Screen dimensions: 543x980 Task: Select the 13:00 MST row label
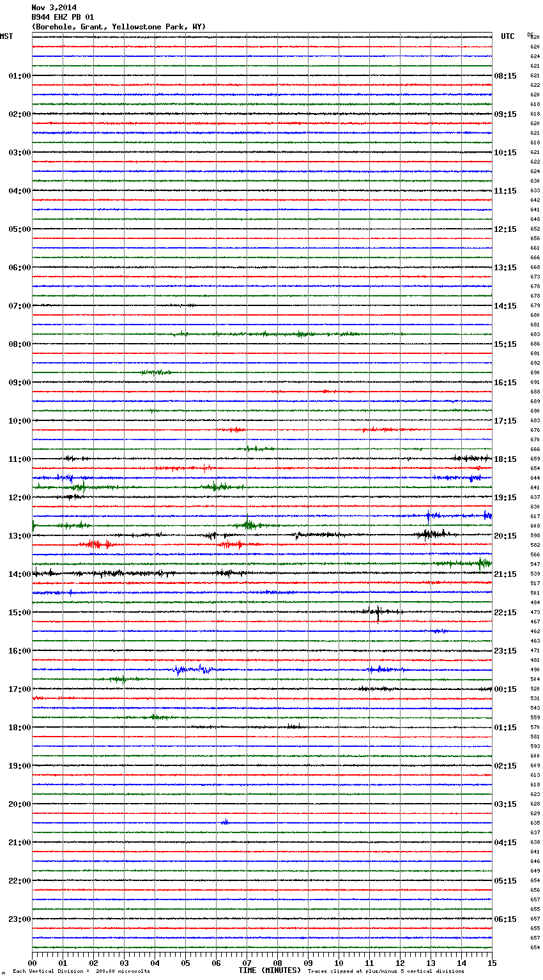coord(20,536)
